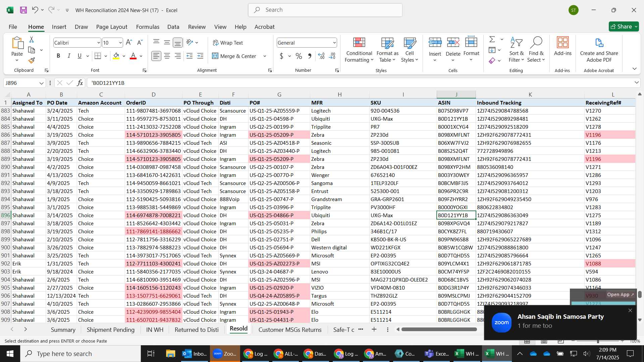Screen dimensions: 644x362
Task: Switch to Returned to Disti sheet
Action: click(197, 329)
